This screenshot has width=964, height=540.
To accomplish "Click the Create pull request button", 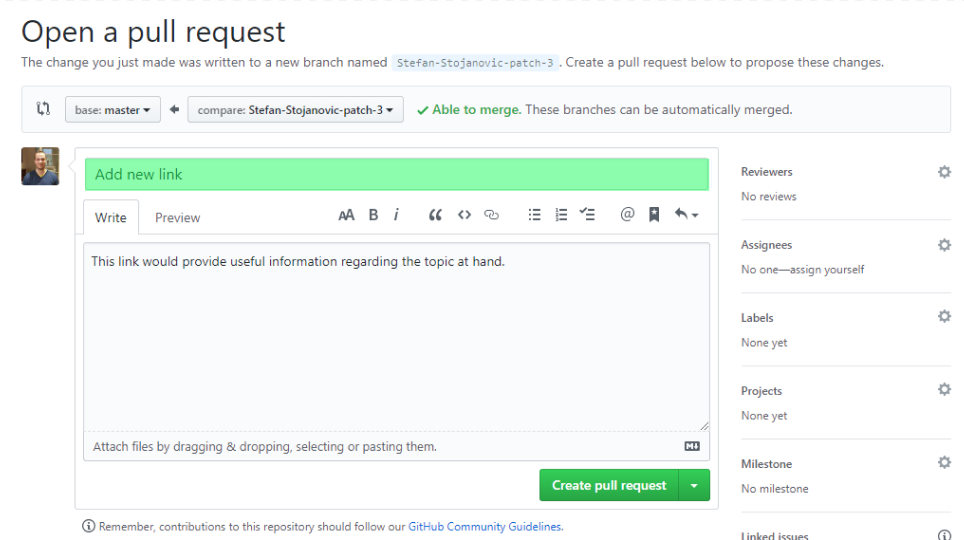I will coord(609,486).
